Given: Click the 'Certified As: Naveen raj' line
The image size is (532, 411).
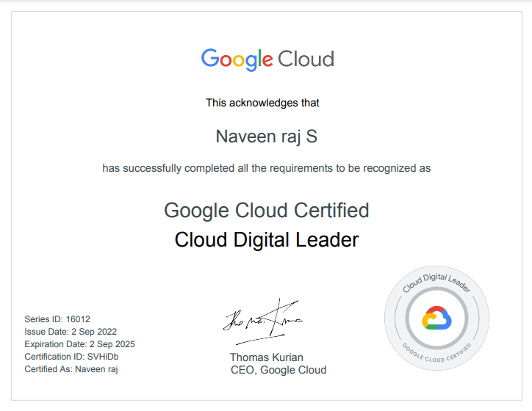Looking at the screenshot, I should click(71, 369).
